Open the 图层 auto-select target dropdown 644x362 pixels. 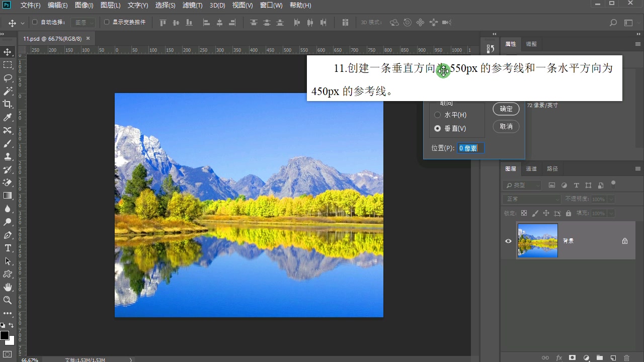[x=82, y=23]
